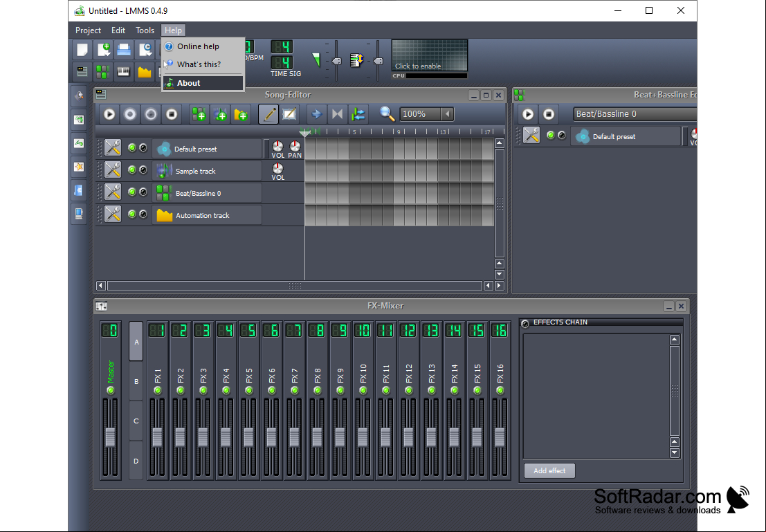The width and height of the screenshot is (766, 532).
Task: Solo the Default preset track in Song-Editor
Action: click(x=143, y=147)
